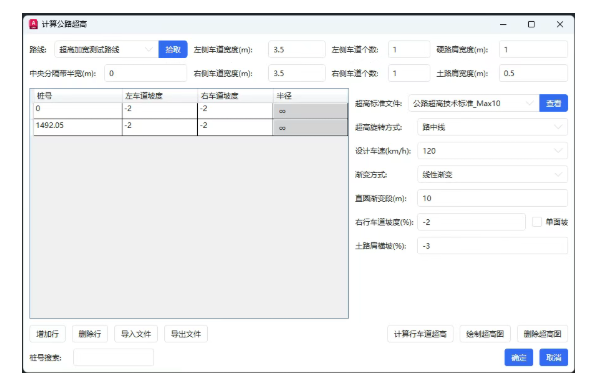Viewport: 594px width, 386px height.
Task: Click the 增加行 add row button
Action: click(47, 334)
